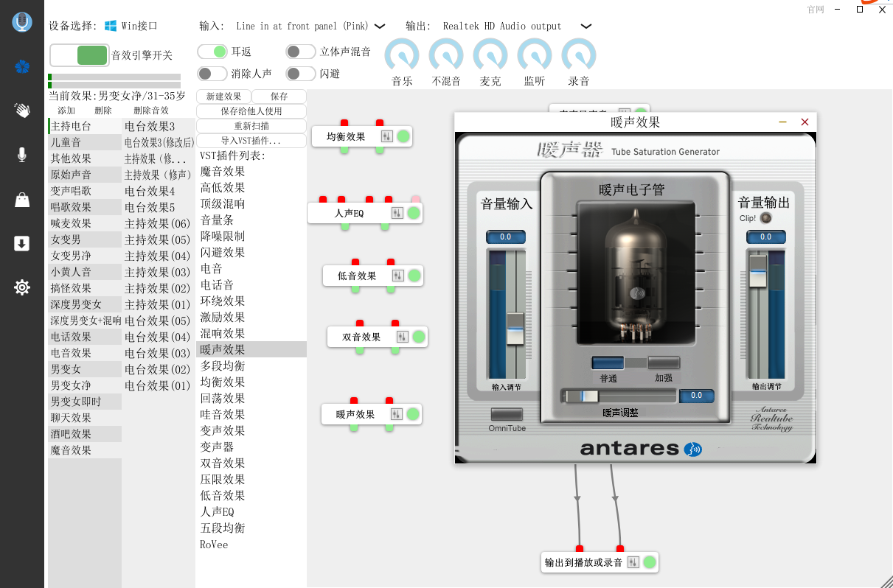The height and width of the screenshot is (588, 893).
Task: Click the 监听 volume knob
Action: coord(535,56)
